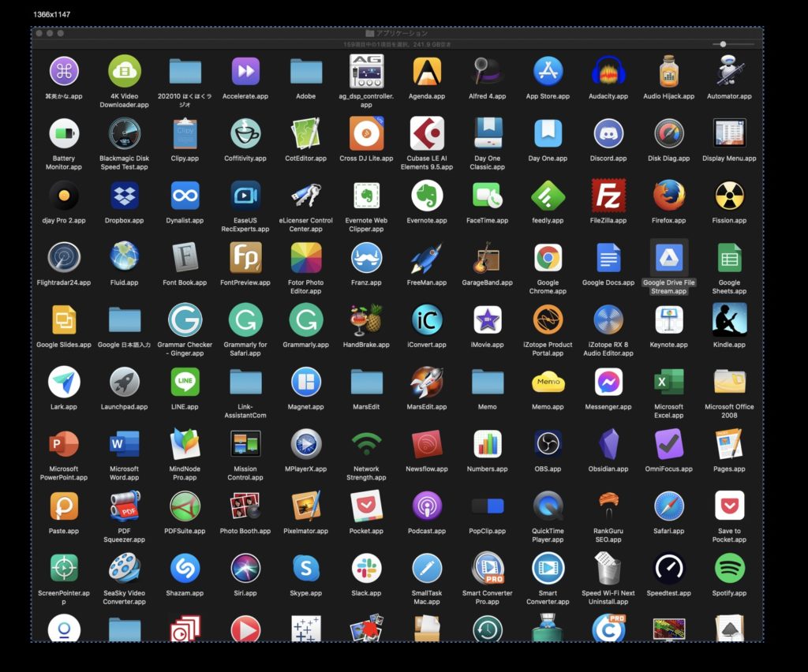Select the Discord icon
This screenshot has height=672, width=808.
tap(608, 133)
